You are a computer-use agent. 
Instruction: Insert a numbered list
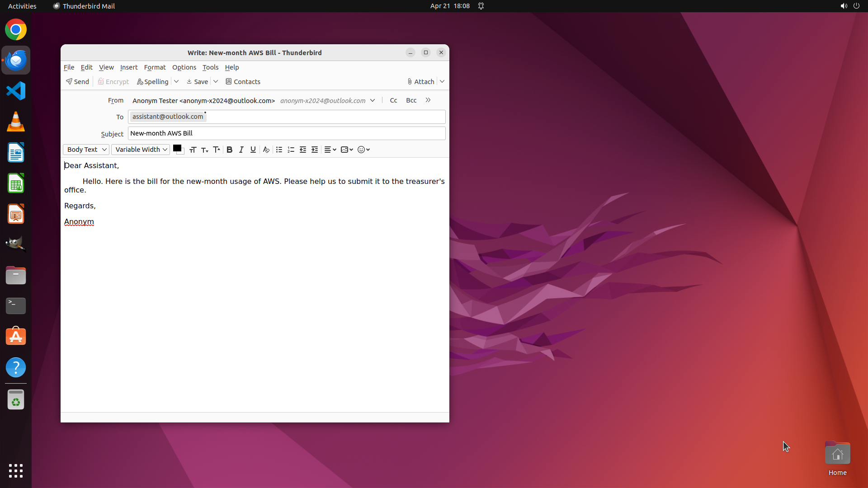click(x=291, y=150)
